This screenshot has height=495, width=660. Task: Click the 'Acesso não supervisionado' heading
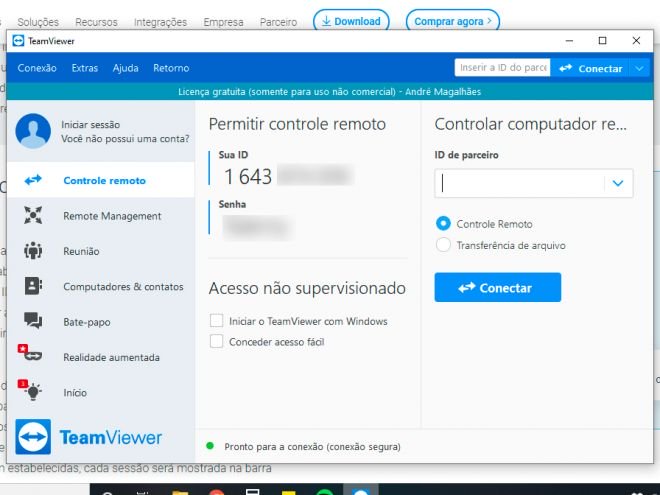[307, 288]
